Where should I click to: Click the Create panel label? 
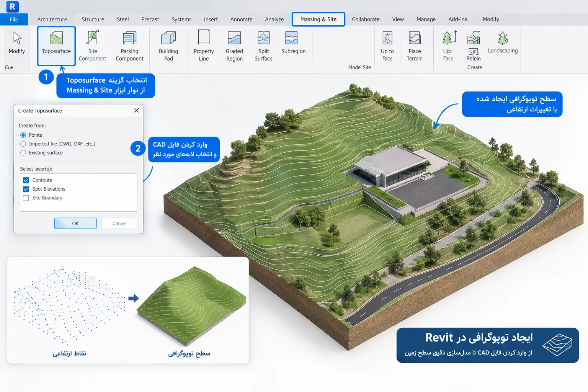(475, 67)
